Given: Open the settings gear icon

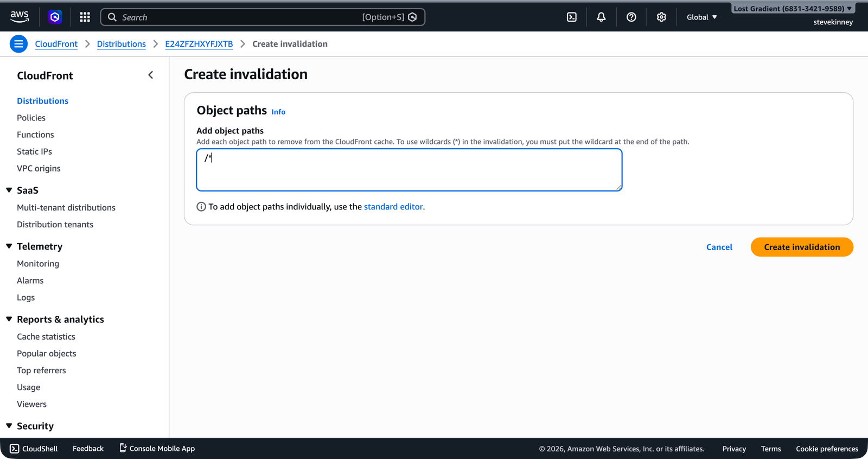Looking at the screenshot, I should [661, 17].
